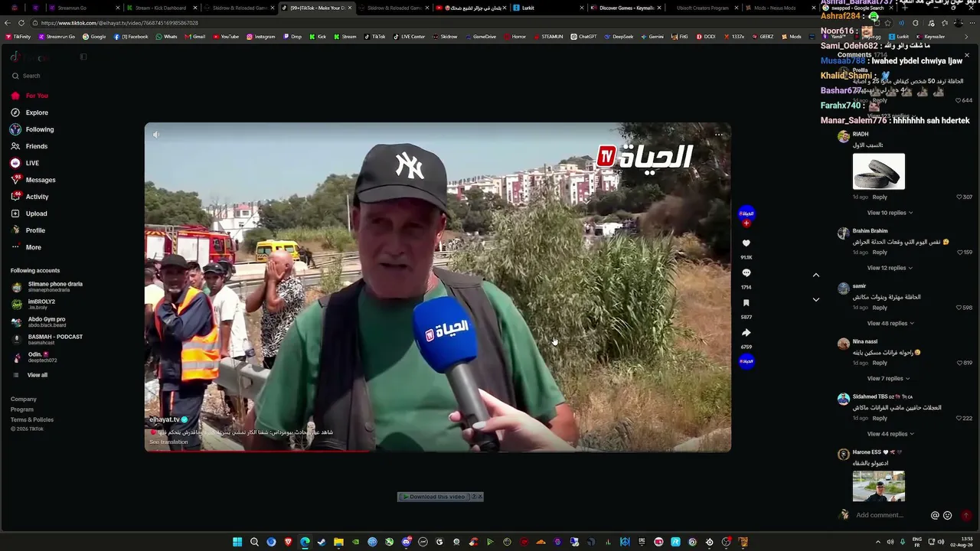The height and width of the screenshot is (551, 980).
Task: Open the LIVE section
Action: coord(24,163)
